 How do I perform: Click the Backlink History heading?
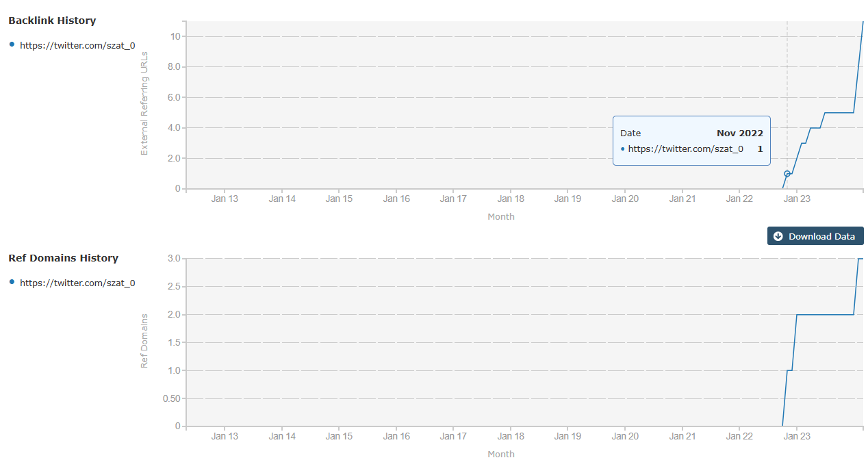point(52,21)
